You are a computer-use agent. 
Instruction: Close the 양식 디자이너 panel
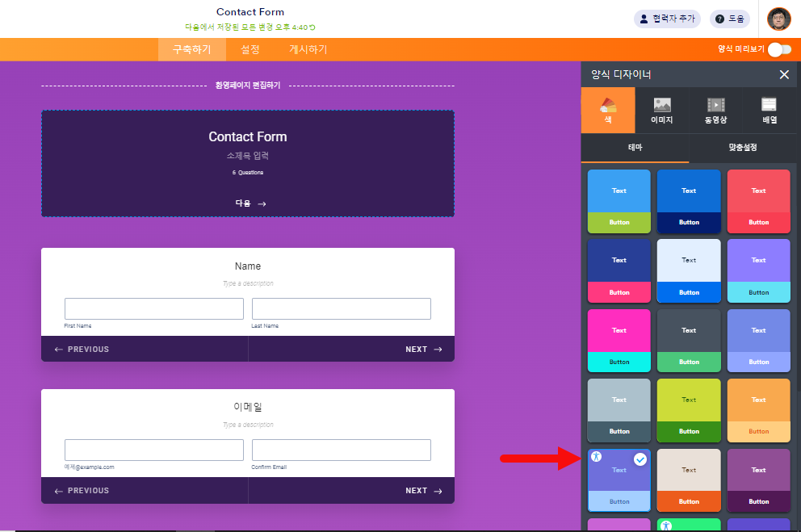[x=784, y=75]
